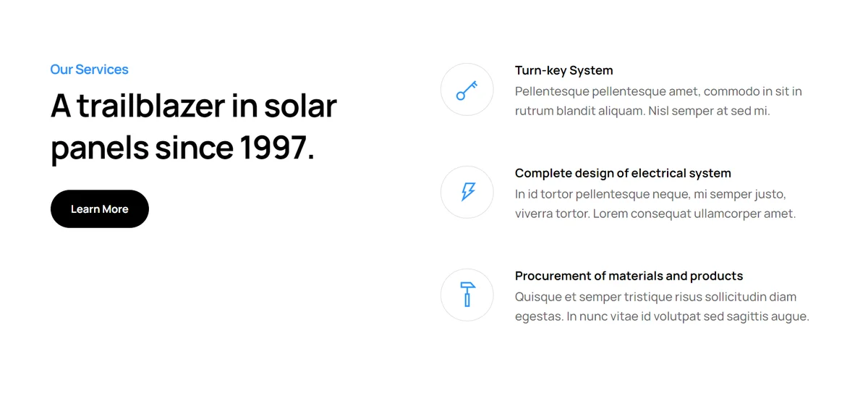Click the word panels in the headline
Viewport: 868px width, 412px height.
click(x=100, y=148)
